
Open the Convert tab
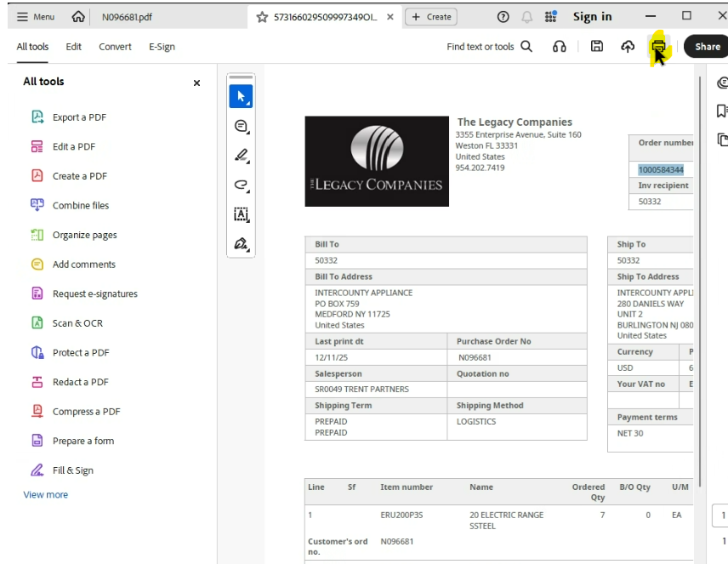(x=115, y=47)
